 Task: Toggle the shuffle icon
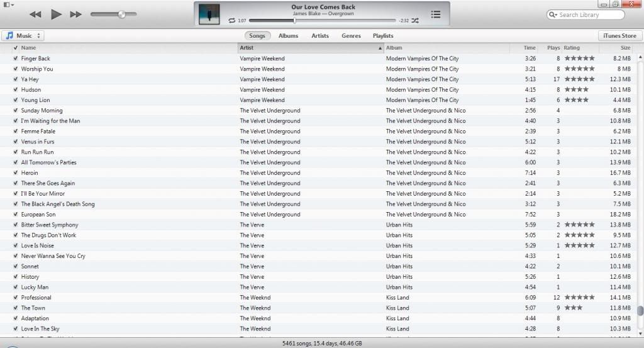(x=415, y=21)
